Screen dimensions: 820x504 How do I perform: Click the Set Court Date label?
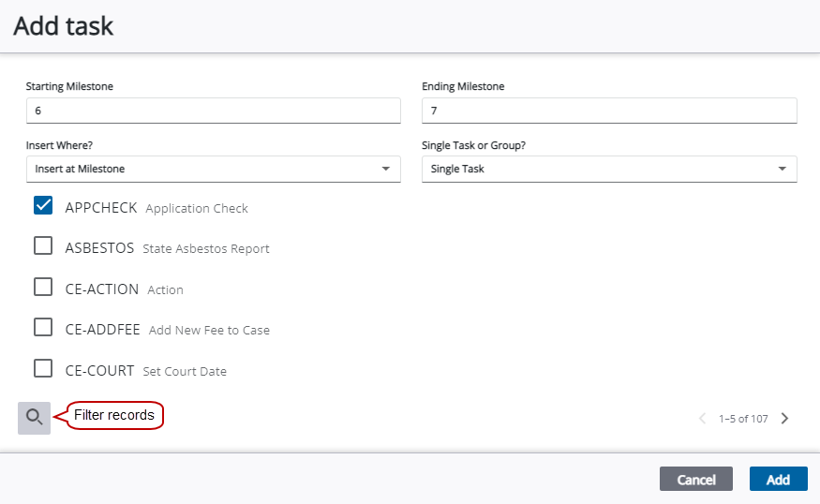(x=185, y=371)
